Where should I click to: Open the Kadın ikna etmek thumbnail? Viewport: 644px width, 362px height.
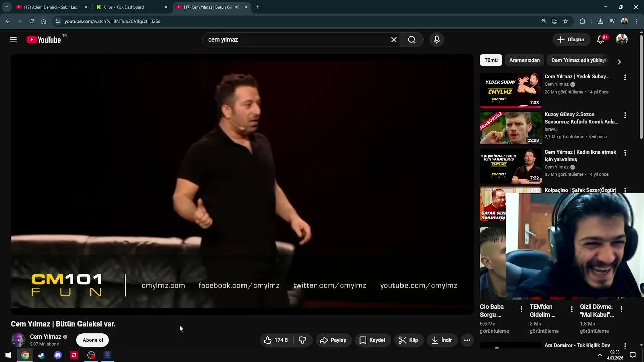(511, 166)
